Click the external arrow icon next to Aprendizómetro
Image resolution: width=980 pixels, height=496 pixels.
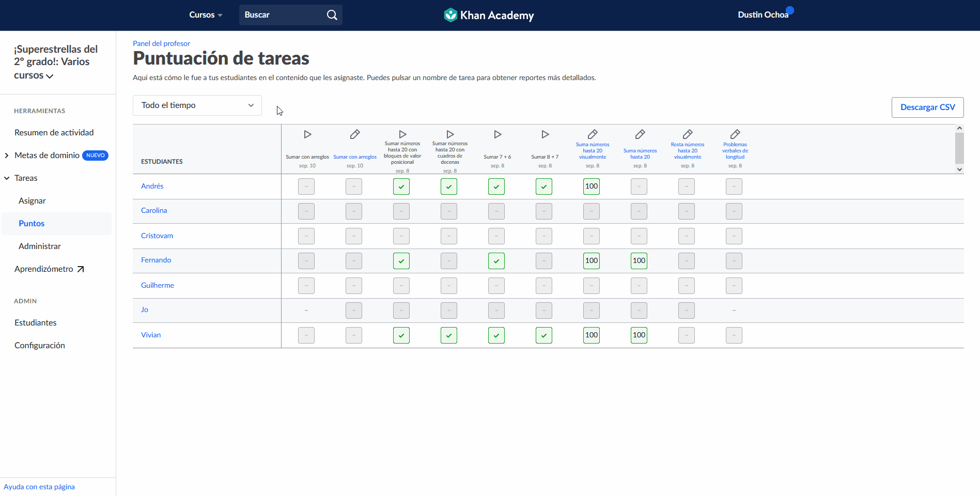coord(80,269)
